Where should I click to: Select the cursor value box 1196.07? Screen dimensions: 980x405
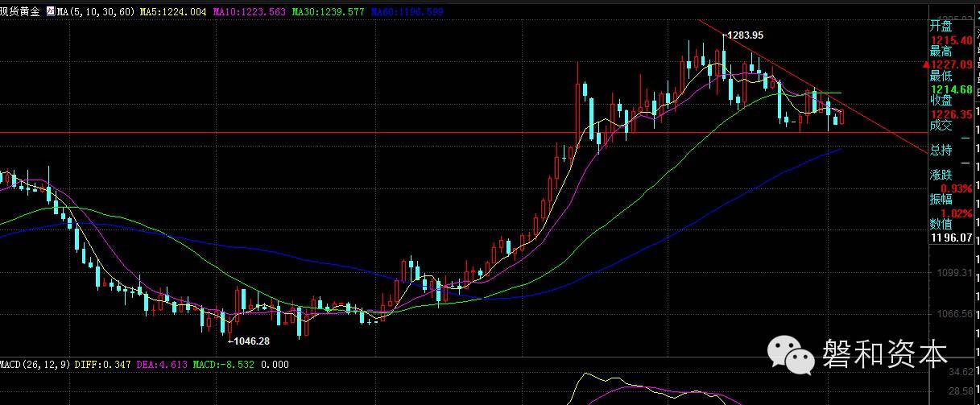[950, 238]
